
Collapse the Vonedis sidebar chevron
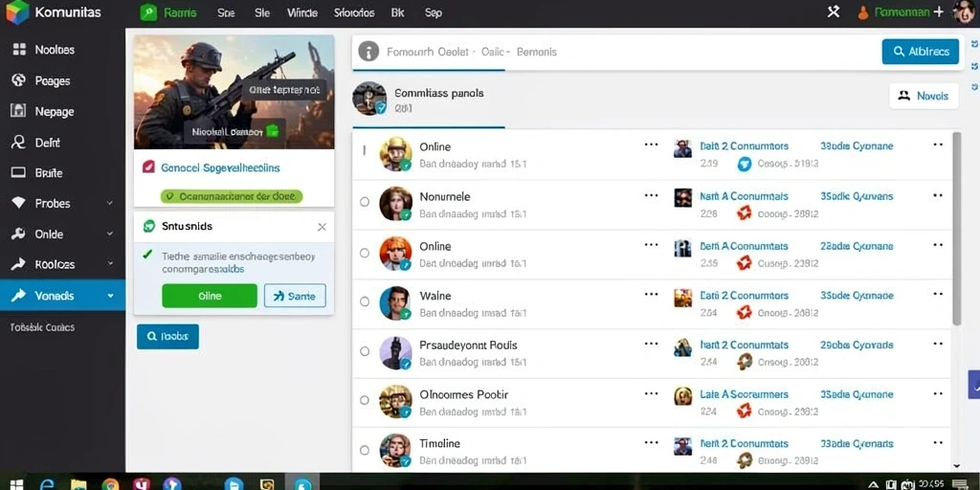[111, 296]
